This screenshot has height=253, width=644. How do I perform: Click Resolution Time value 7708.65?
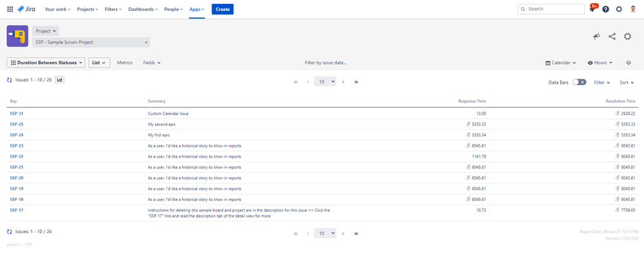coord(629,210)
